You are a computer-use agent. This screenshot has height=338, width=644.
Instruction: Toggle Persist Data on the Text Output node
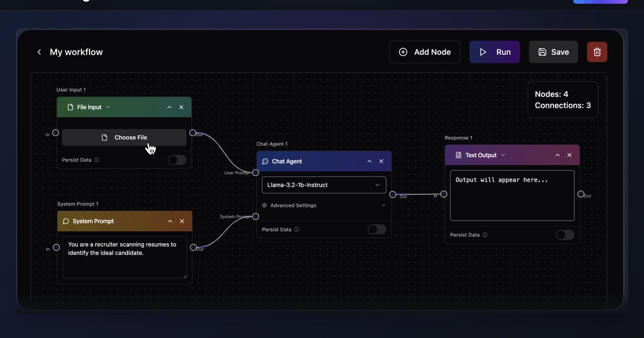pos(565,235)
